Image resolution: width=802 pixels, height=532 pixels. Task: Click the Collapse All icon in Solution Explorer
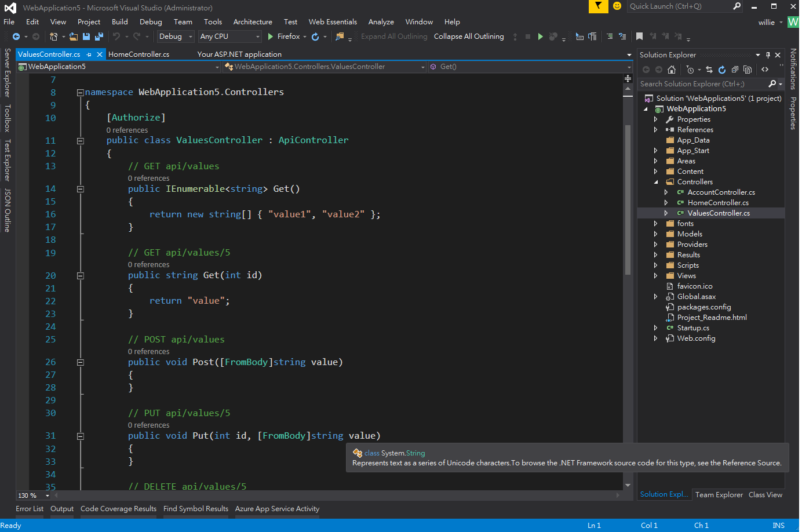(735, 70)
